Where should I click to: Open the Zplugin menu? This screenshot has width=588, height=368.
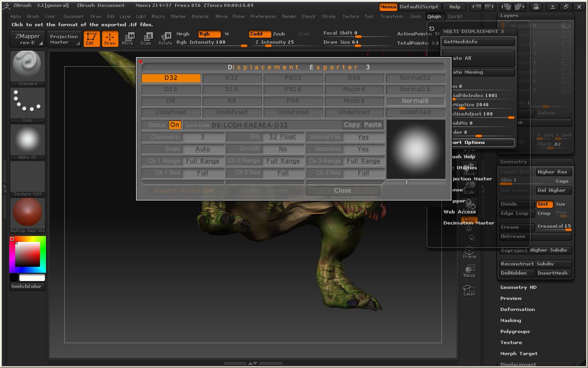tap(434, 17)
